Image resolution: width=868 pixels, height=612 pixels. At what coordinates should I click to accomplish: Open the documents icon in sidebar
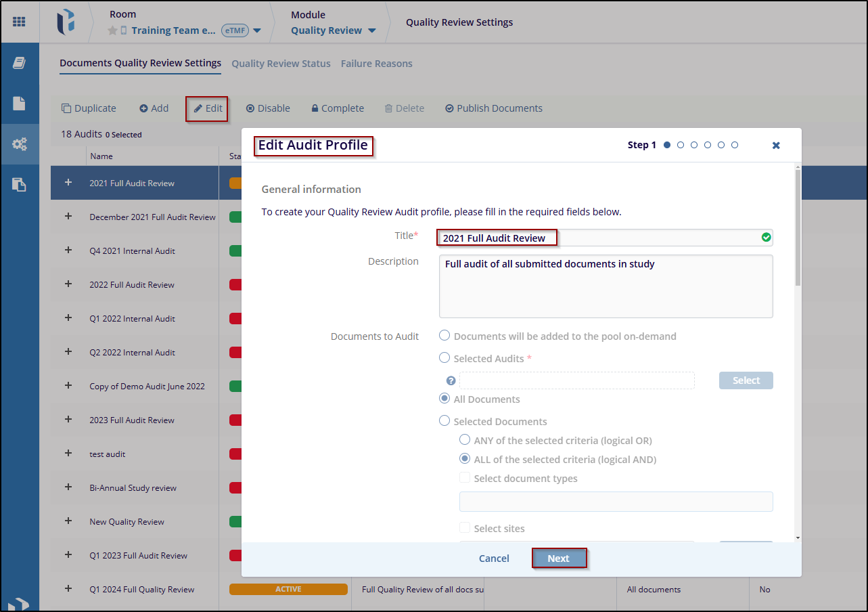pos(19,104)
